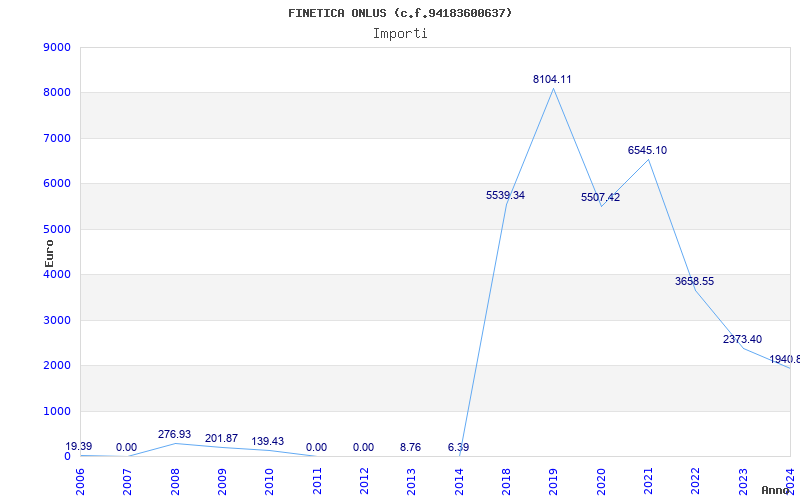
Task: Select the 5539.34 data point label
Action: point(505,195)
